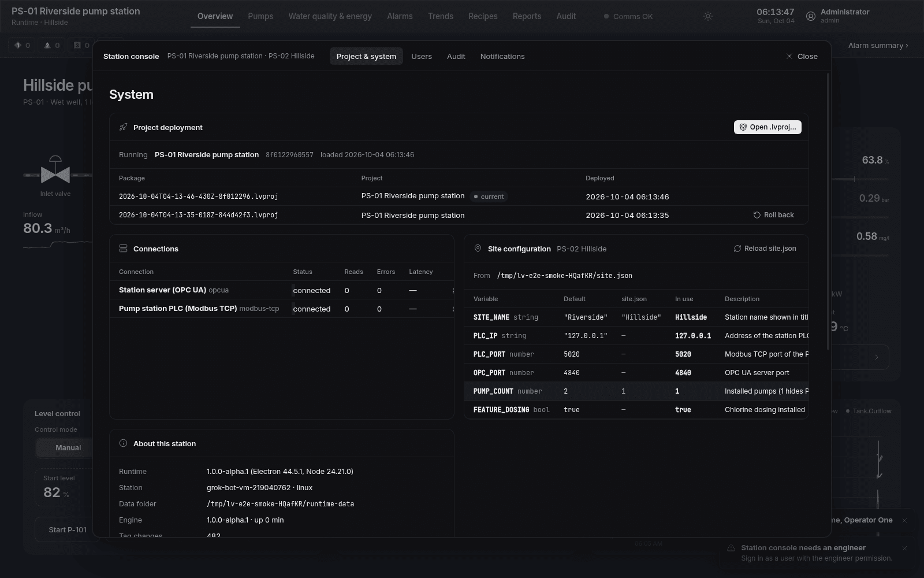Select the Pump station PLC (Modbus TCP) row
Viewport: 924px width, 578px height.
(282, 309)
